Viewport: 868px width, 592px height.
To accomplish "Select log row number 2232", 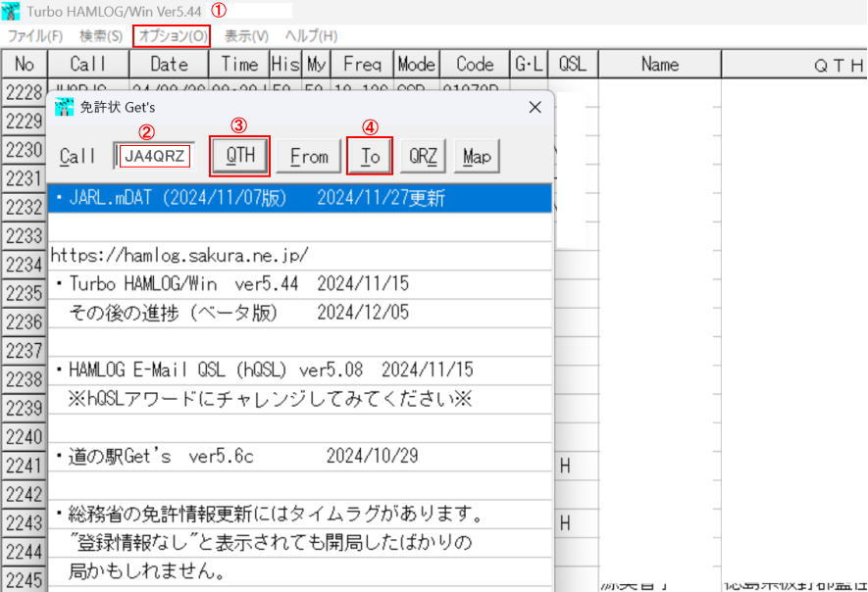I will 25,208.
